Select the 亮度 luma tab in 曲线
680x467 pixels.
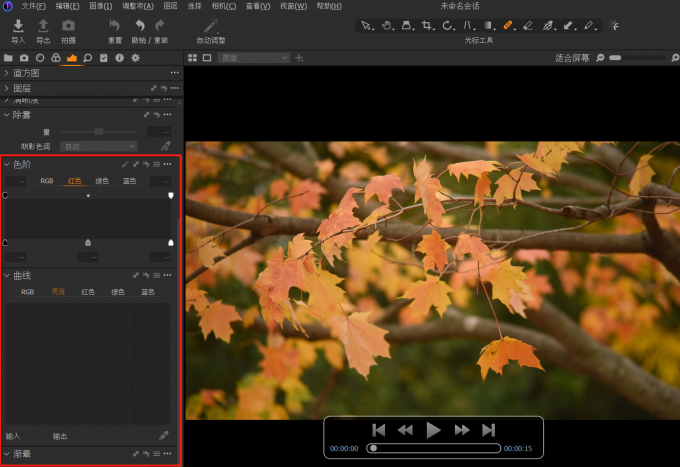pos(58,292)
